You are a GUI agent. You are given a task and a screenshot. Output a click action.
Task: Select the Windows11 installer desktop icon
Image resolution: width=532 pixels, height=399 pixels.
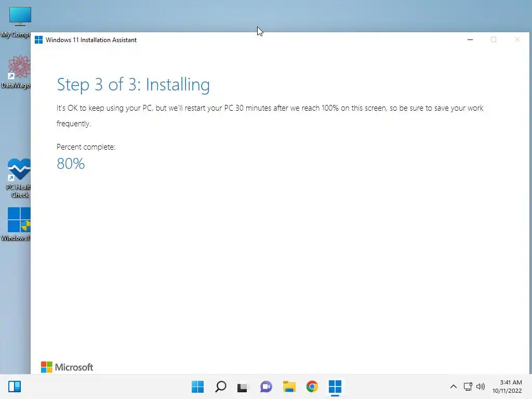coord(16,224)
